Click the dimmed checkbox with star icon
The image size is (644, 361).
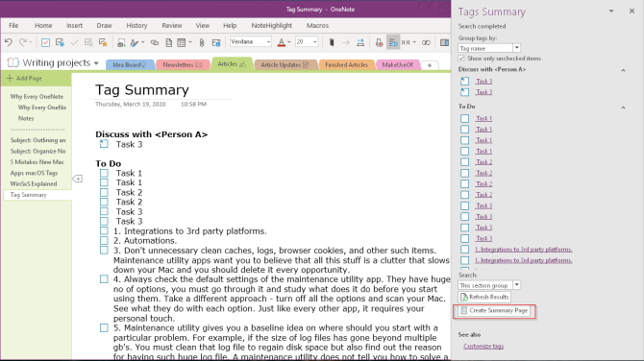(88, 42)
